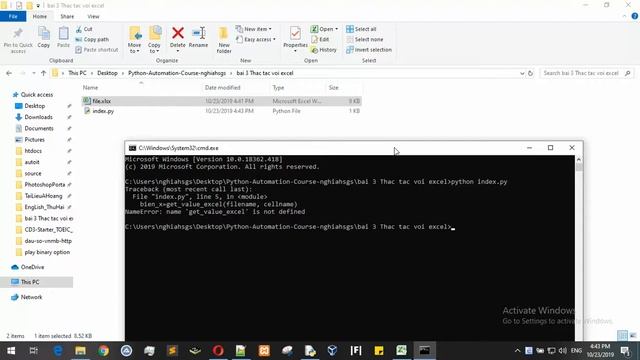The height and width of the screenshot is (360, 640).
Task: Click Paste shortcut command
Action: 97,50
